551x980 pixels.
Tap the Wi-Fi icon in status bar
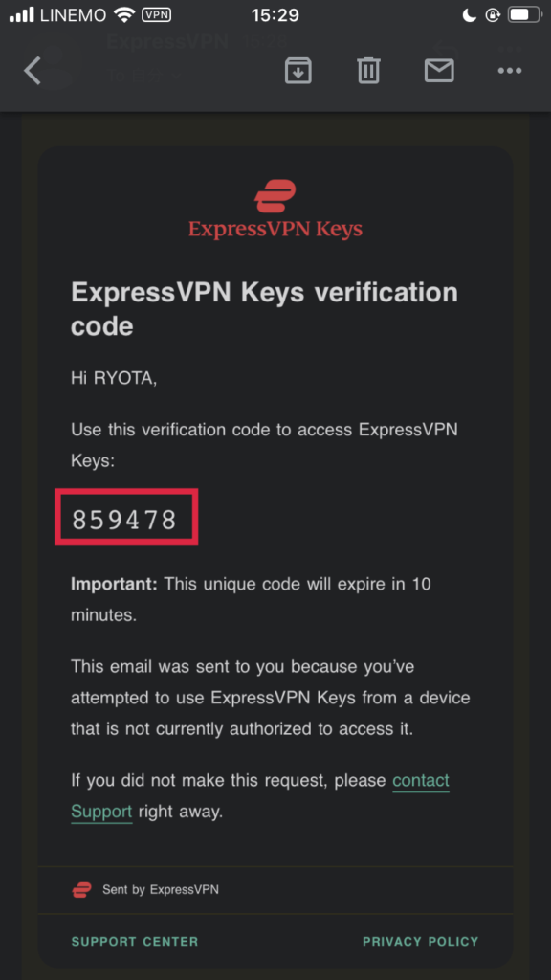pyautogui.click(x=125, y=15)
